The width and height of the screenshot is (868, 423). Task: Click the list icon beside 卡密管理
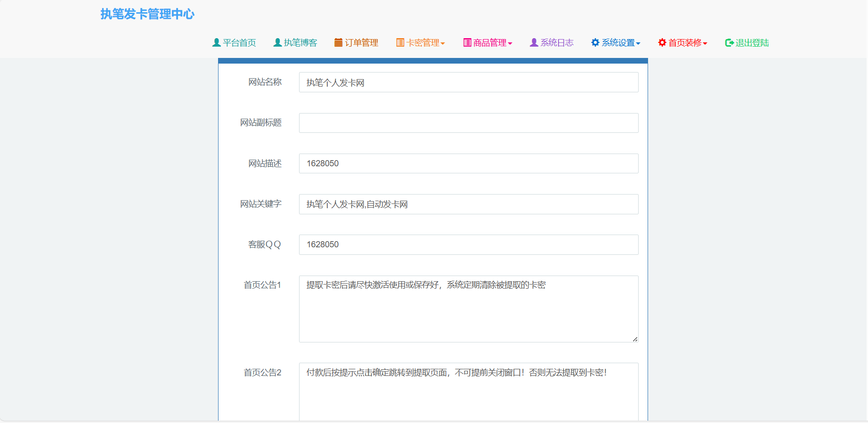click(x=400, y=42)
